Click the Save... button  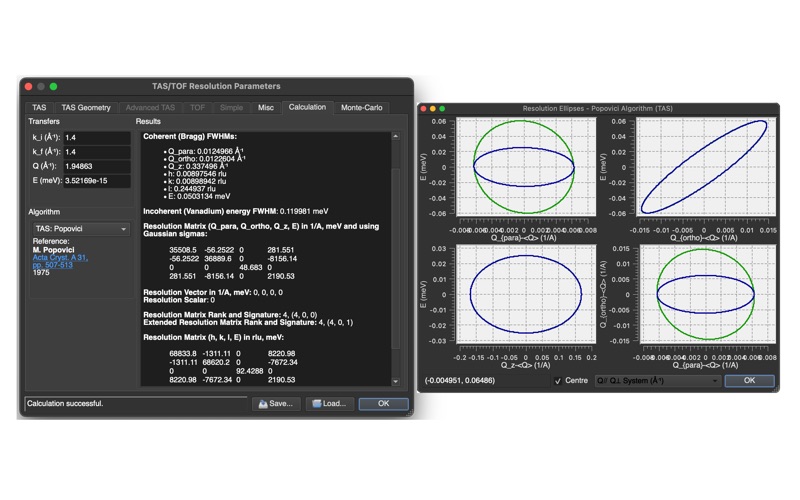tap(276, 404)
